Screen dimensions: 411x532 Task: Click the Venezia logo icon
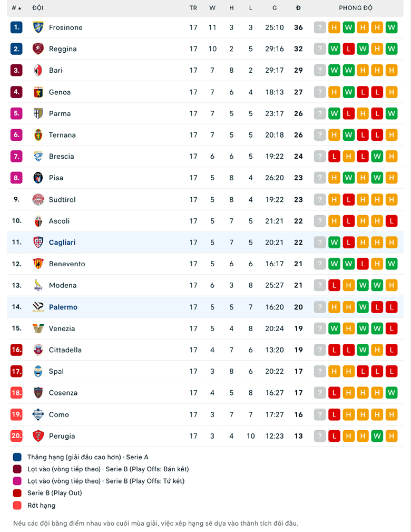(x=38, y=328)
